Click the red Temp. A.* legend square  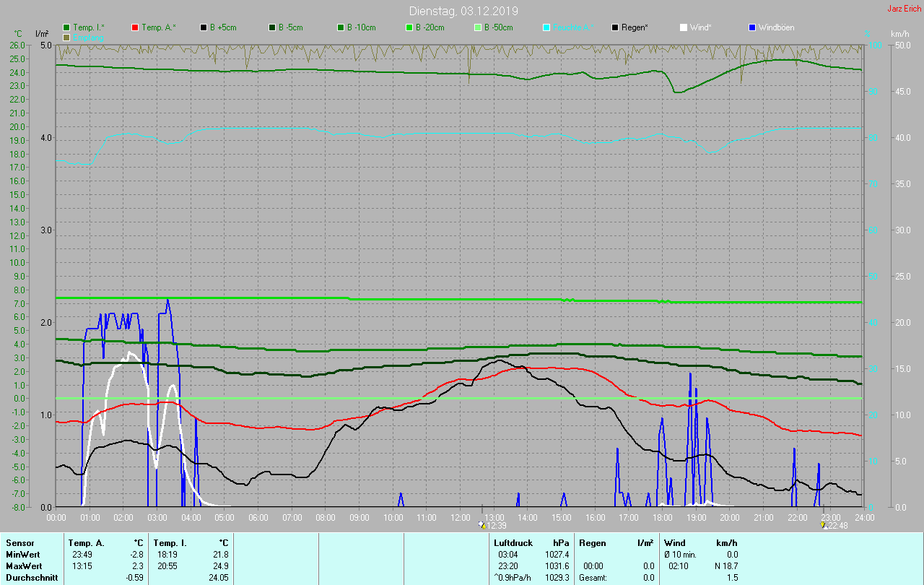coord(135,27)
